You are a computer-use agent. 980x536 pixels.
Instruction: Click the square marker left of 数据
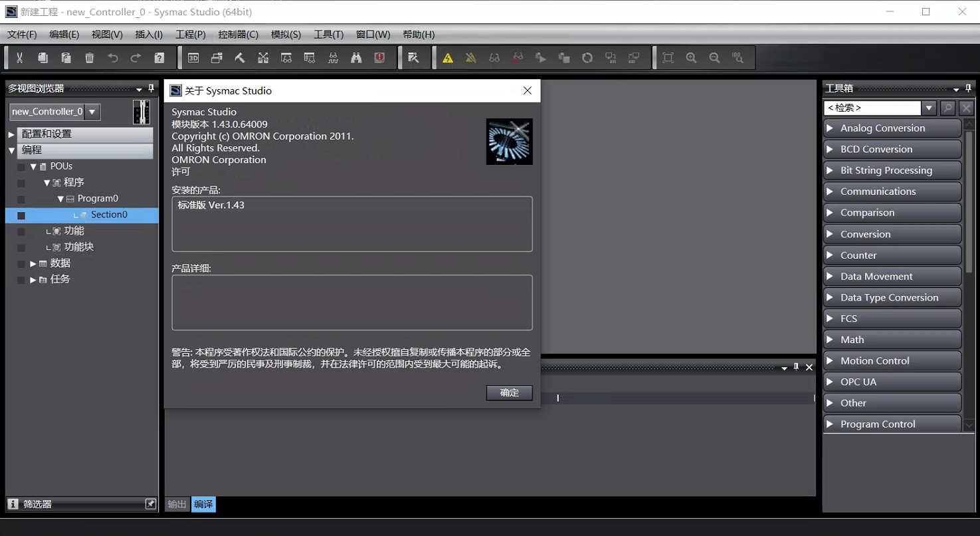[21, 264]
